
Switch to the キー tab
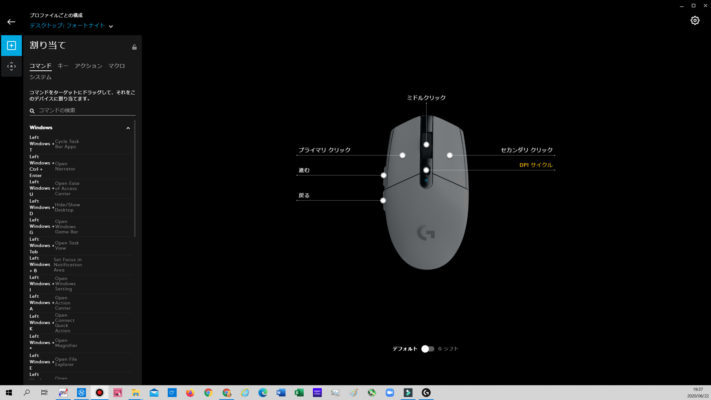tap(63, 66)
